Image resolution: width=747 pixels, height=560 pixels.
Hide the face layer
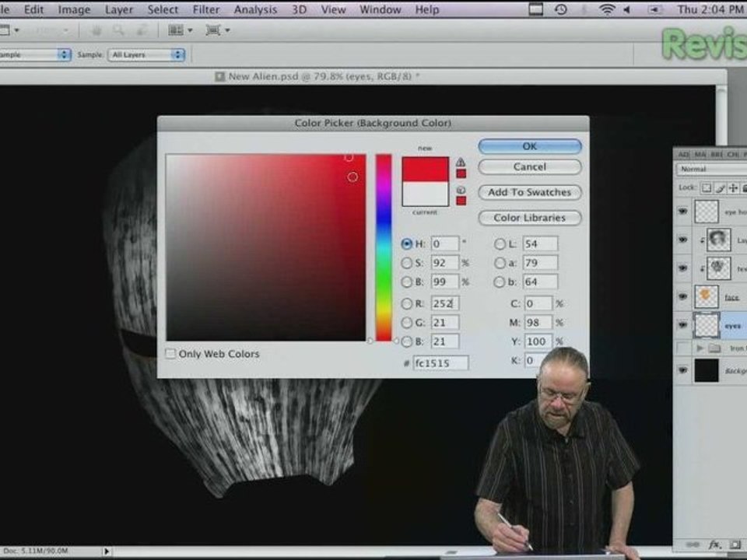point(682,296)
